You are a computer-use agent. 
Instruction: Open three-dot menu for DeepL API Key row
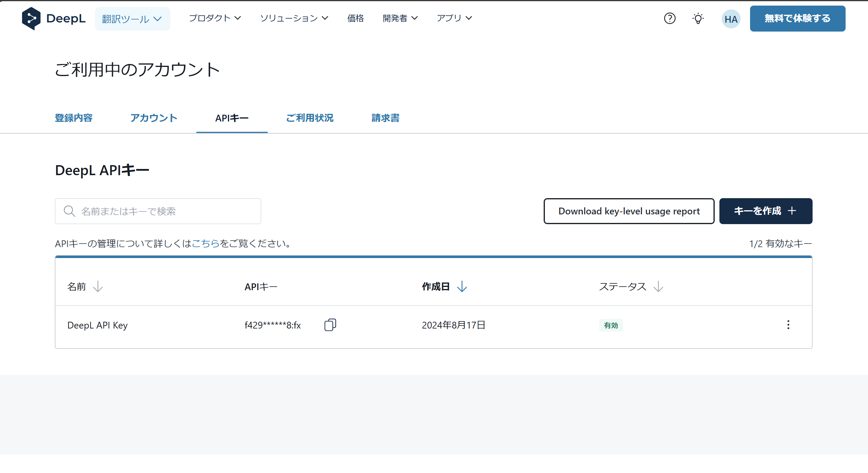[x=788, y=325]
